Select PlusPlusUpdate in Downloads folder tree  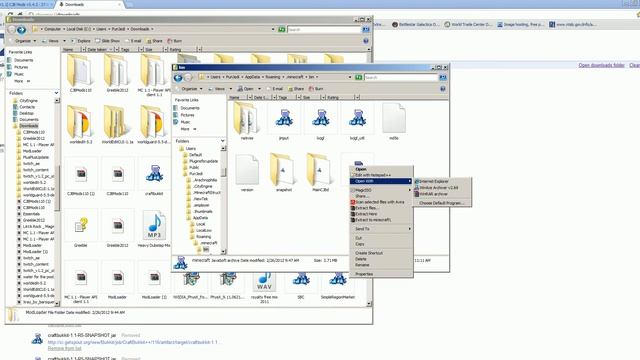point(36,157)
